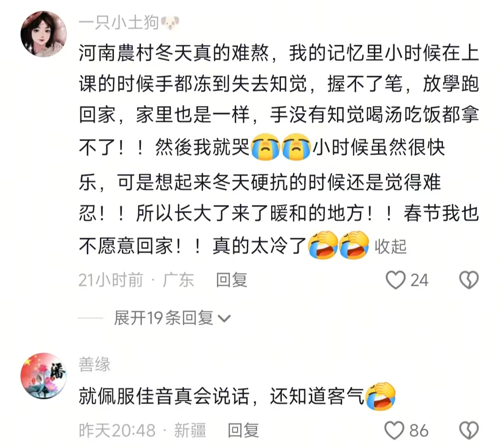
Task: Reply to 一只小土狗 via 回复
Action: [x=232, y=280]
